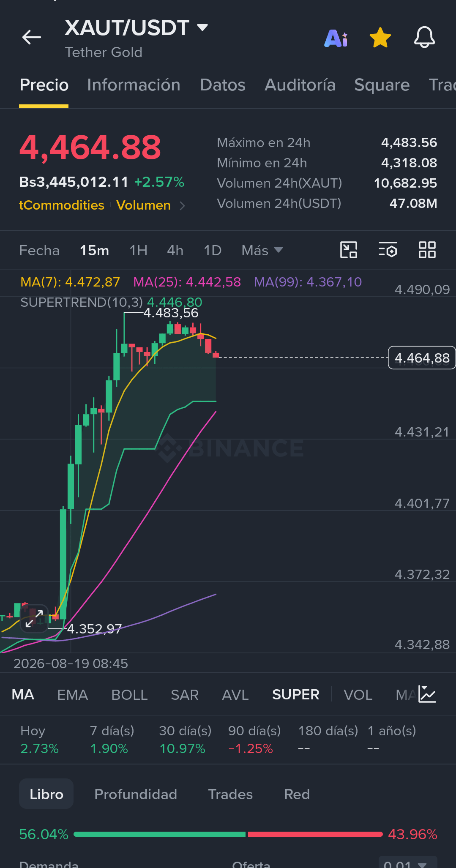Viewport: 456px width, 868px height.
Task: Open the Datos tab
Action: point(223,85)
